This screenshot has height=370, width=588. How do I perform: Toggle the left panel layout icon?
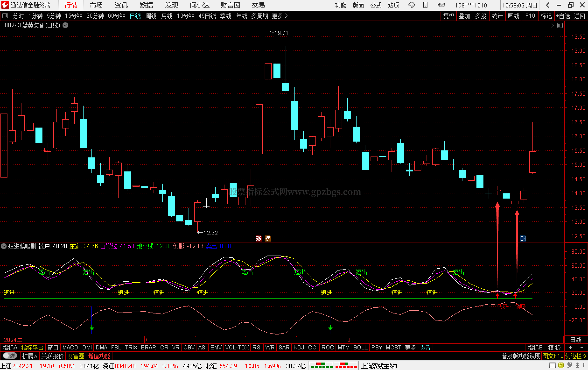(5, 16)
